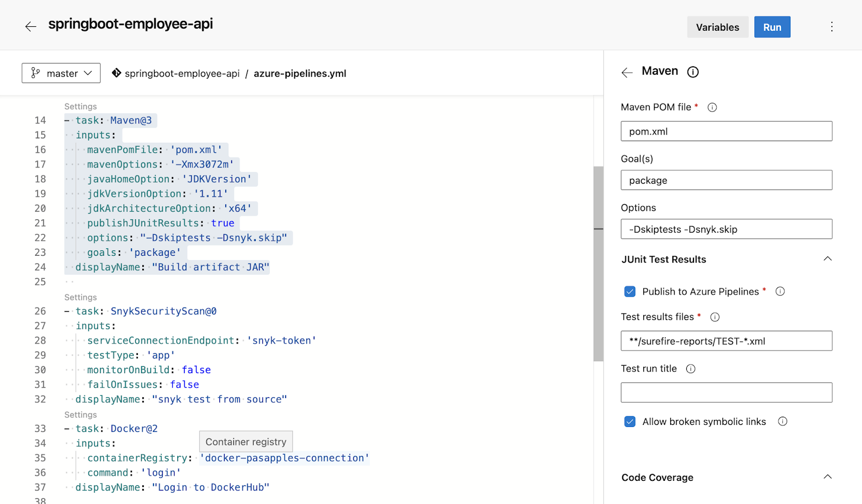Screen dimensions: 862x504
Task: Click the SnykSecurityScan@0 task line
Action: [x=141, y=311]
